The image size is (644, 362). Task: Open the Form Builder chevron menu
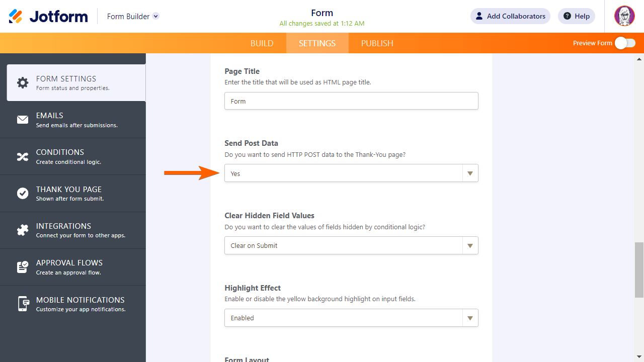pos(156,16)
